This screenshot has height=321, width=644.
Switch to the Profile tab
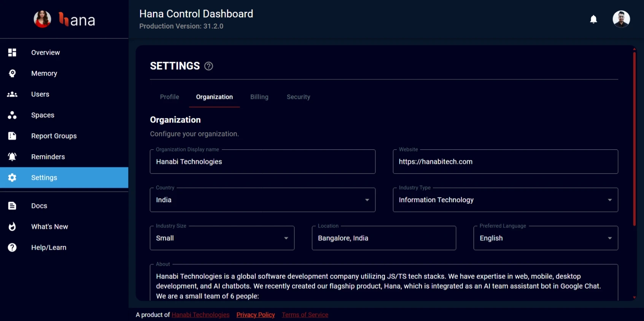pyautogui.click(x=170, y=97)
